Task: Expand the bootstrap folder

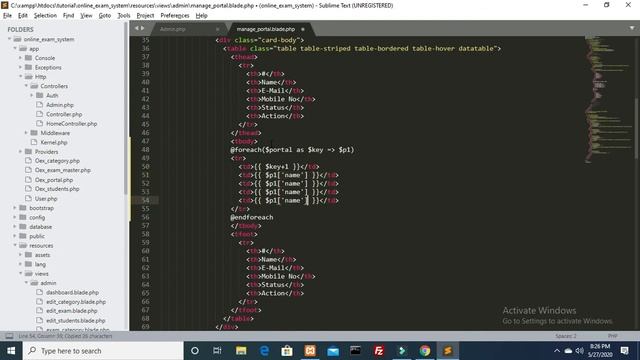Action: tap(15, 208)
